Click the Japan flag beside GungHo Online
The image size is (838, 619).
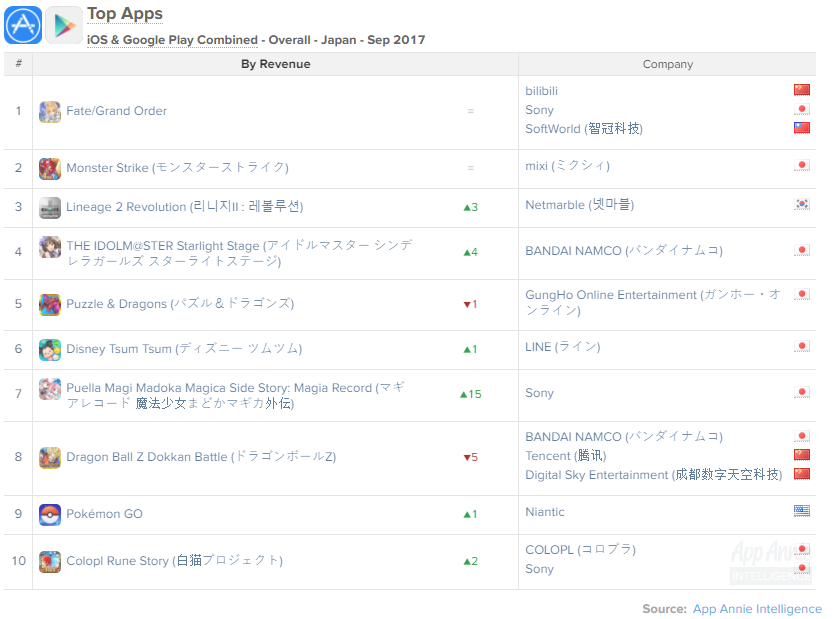(x=802, y=295)
